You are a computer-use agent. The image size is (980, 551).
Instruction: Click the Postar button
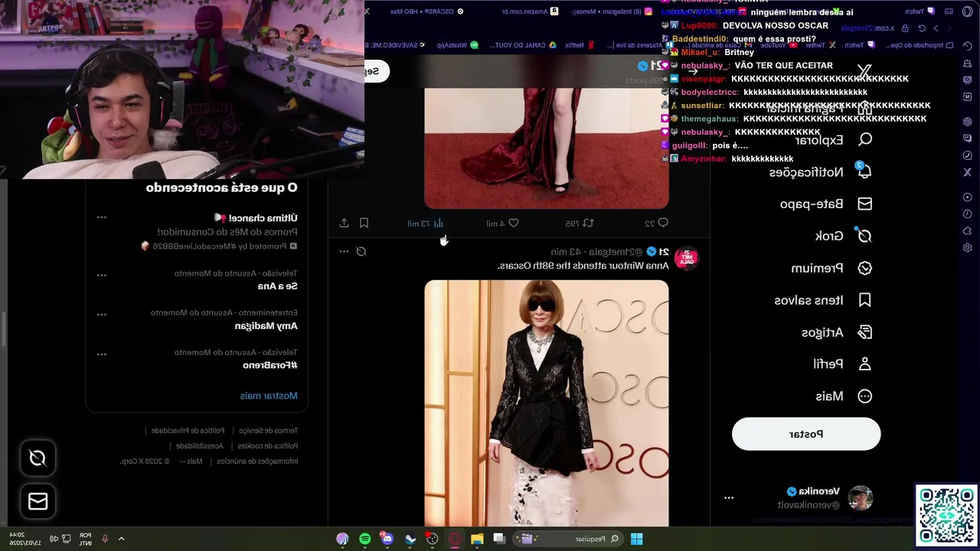[806, 434]
